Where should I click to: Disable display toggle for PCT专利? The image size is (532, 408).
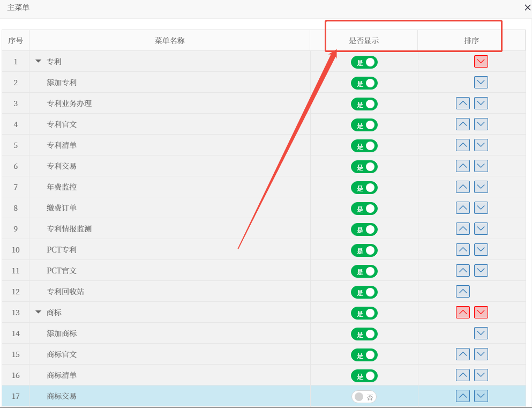coord(364,250)
